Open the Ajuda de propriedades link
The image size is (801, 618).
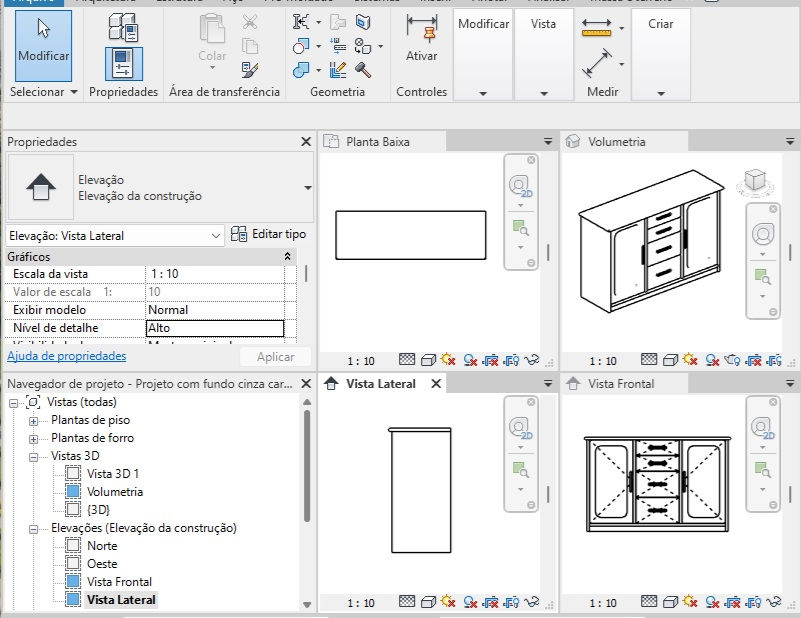66,356
